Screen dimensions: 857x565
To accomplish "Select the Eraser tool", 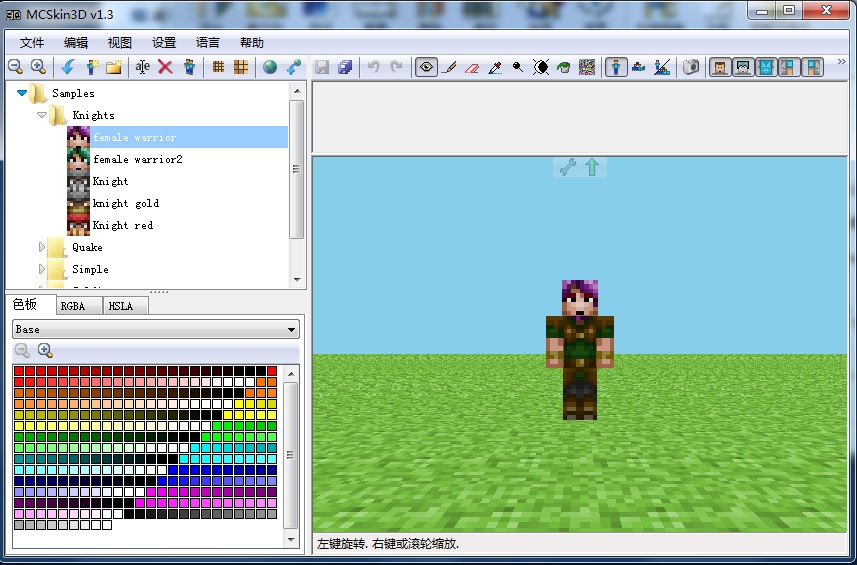I will [x=472, y=67].
